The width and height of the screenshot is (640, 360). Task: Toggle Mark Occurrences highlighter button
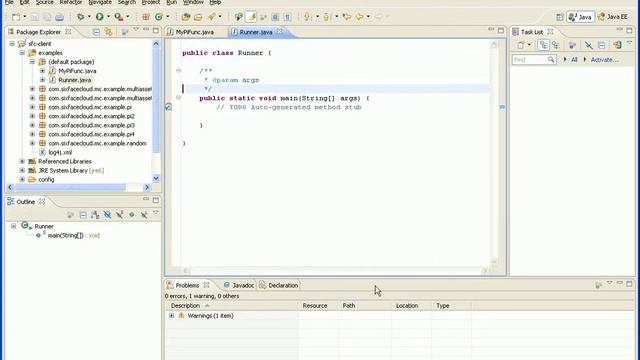pos(251,17)
